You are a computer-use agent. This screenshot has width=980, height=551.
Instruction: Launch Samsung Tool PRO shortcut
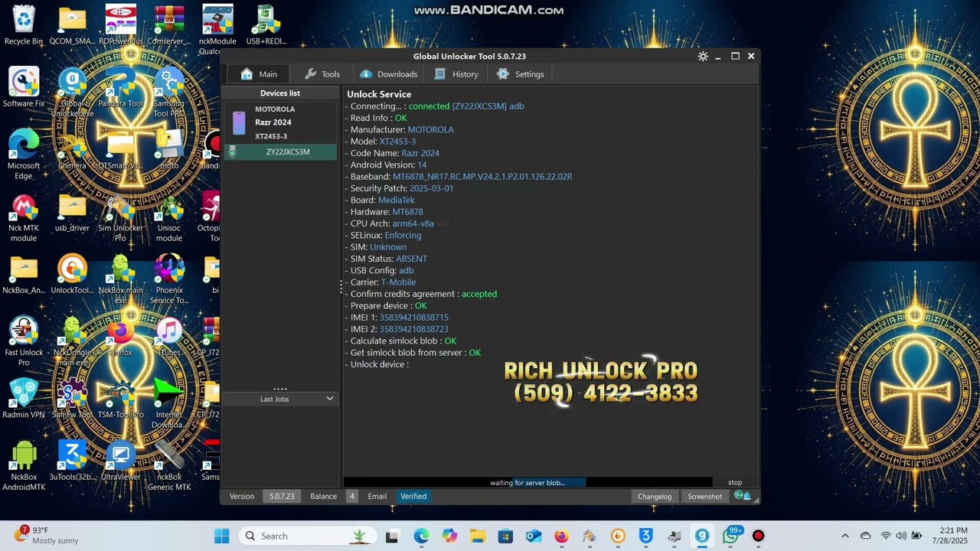click(169, 93)
